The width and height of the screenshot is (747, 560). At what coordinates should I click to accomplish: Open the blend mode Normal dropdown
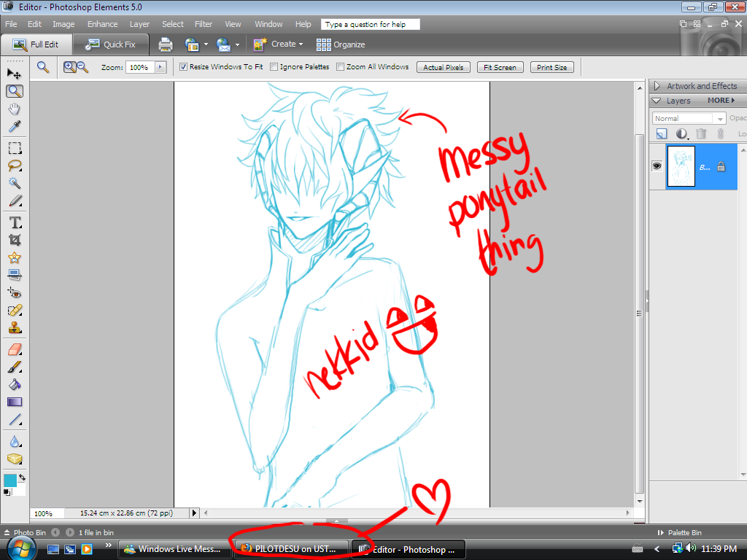pyautogui.click(x=689, y=118)
